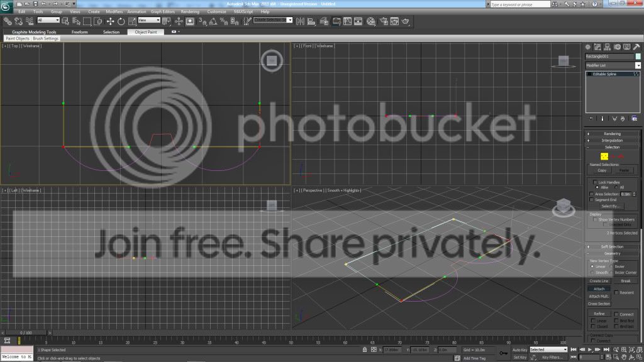
Task: Activate the Select Object tool
Action: 65,21
